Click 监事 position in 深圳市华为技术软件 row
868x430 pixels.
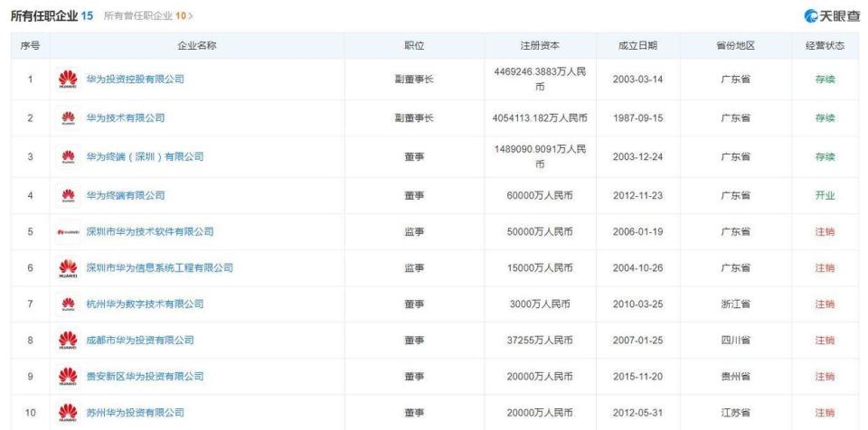(x=414, y=232)
